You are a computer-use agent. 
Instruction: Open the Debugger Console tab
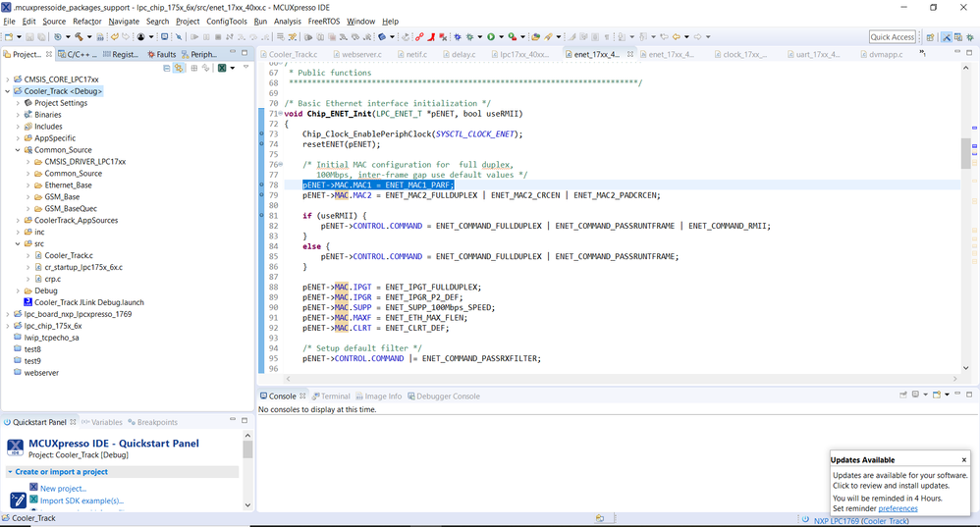pyautogui.click(x=443, y=395)
